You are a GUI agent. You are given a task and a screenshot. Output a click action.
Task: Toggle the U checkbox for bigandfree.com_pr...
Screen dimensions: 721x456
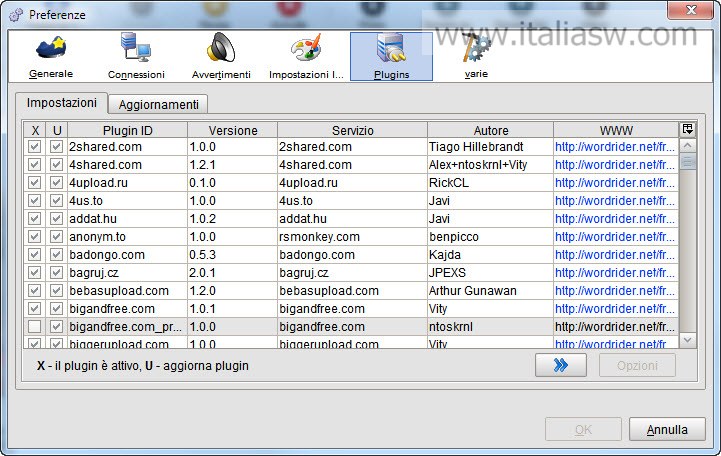coord(57,326)
